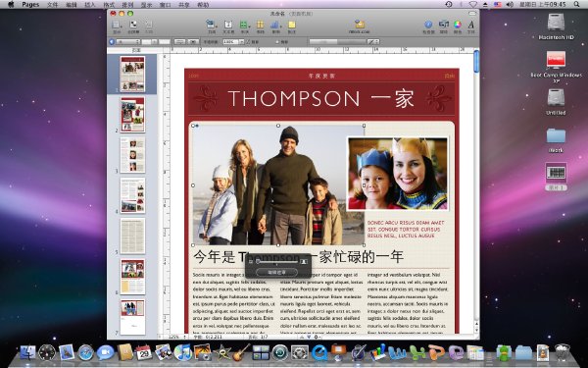The width and height of the screenshot is (588, 368).
Task: Open gear action menu in status bar
Action: click(x=317, y=337)
